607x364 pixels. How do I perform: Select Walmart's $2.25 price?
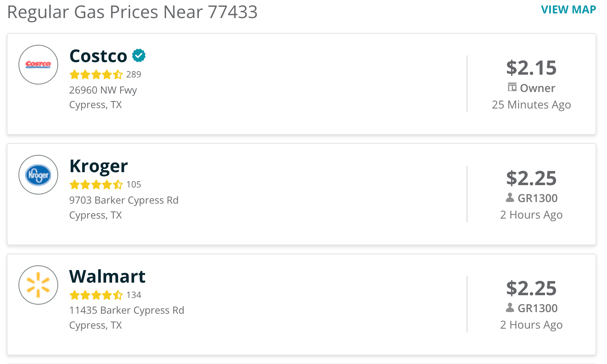tap(531, 289)
